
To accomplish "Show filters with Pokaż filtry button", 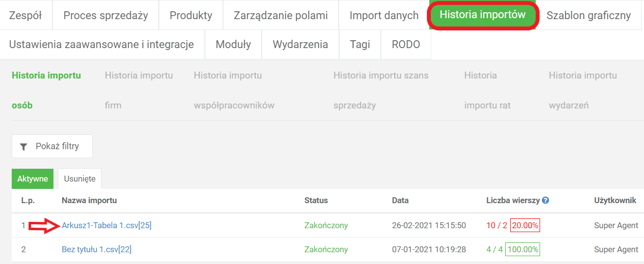I will click(52, 146).
